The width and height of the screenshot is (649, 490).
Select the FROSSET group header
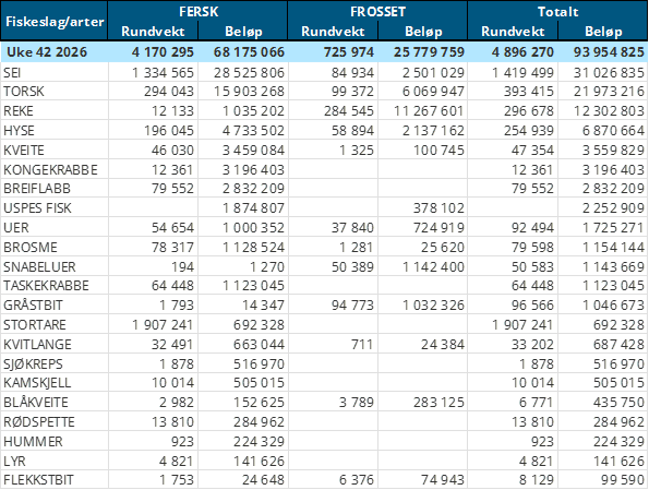[377, 12]
